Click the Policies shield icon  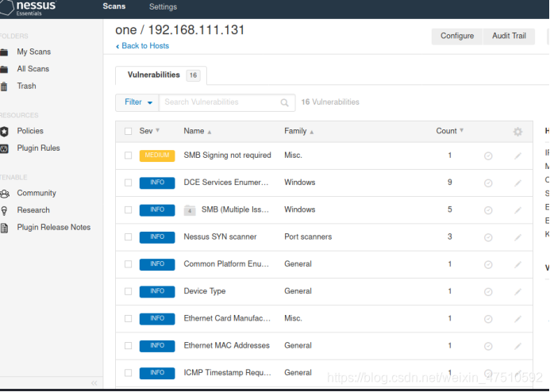click(x=4, y=131)
